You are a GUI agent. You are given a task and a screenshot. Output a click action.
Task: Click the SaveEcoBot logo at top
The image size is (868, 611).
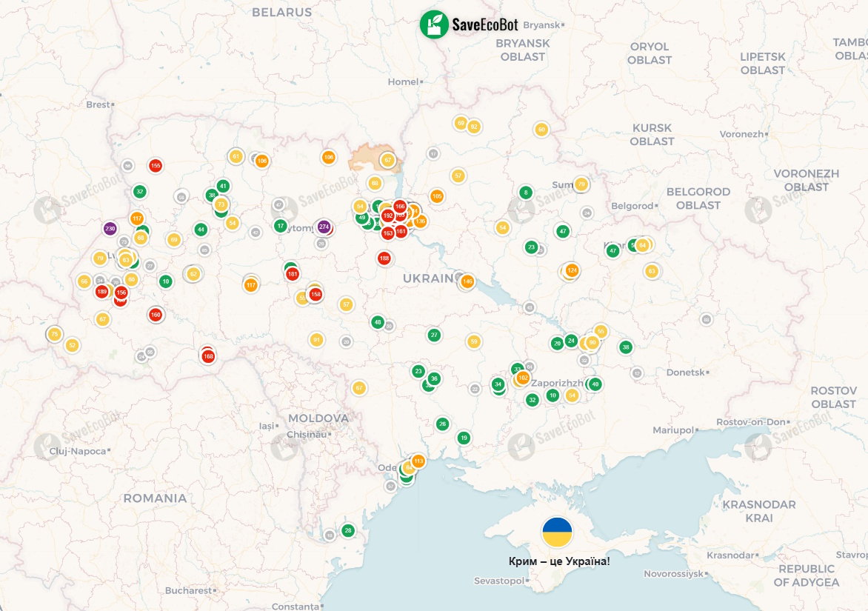coord(468,24)
